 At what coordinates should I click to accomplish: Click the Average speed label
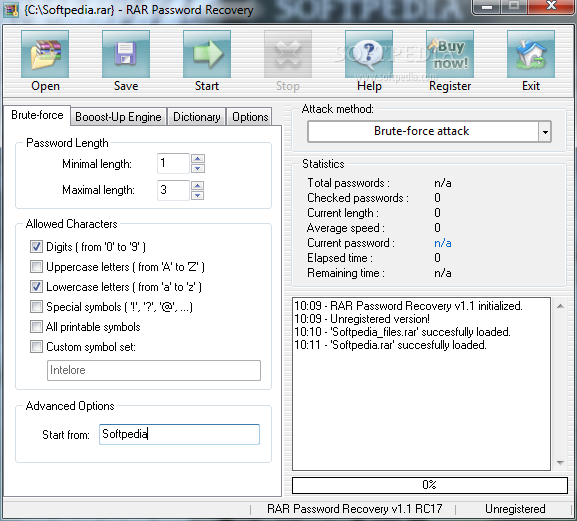coord(346,228)
